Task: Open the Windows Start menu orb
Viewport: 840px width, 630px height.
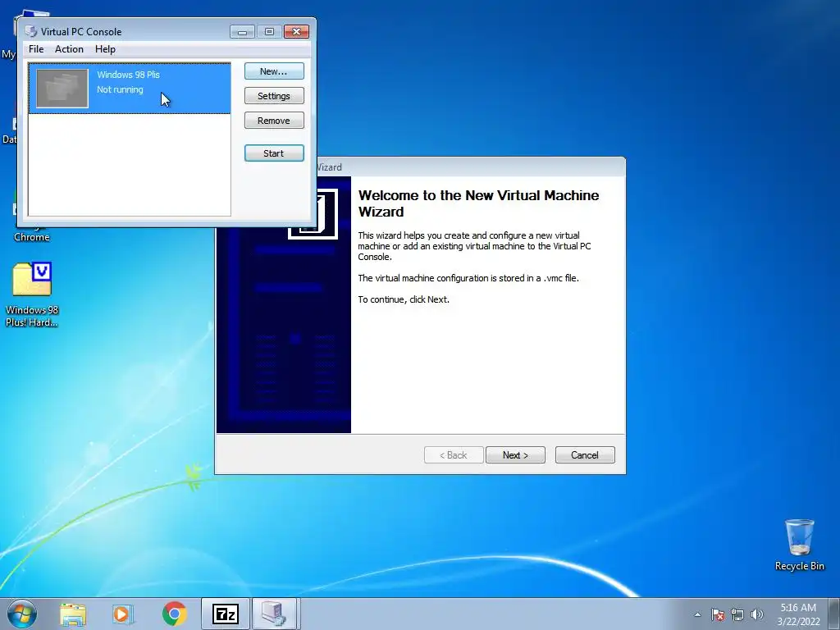Action: pyautogui.click(x=22, y=614)
